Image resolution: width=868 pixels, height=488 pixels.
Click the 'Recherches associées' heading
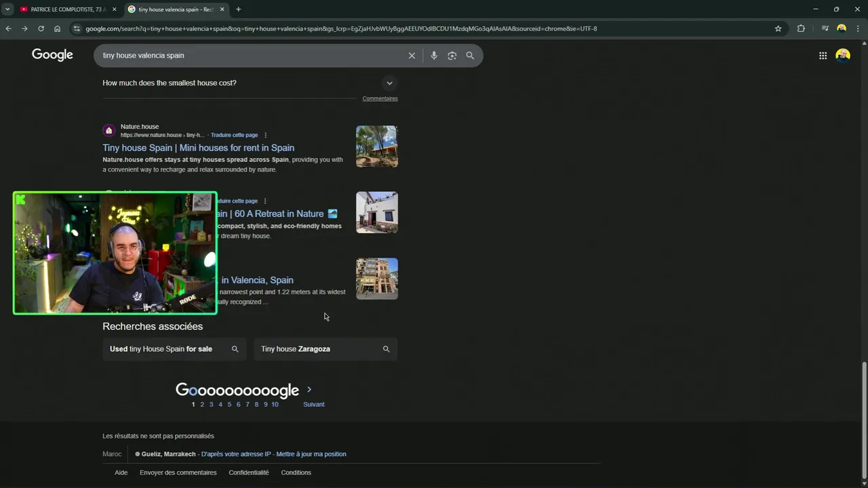pos(153,326)
